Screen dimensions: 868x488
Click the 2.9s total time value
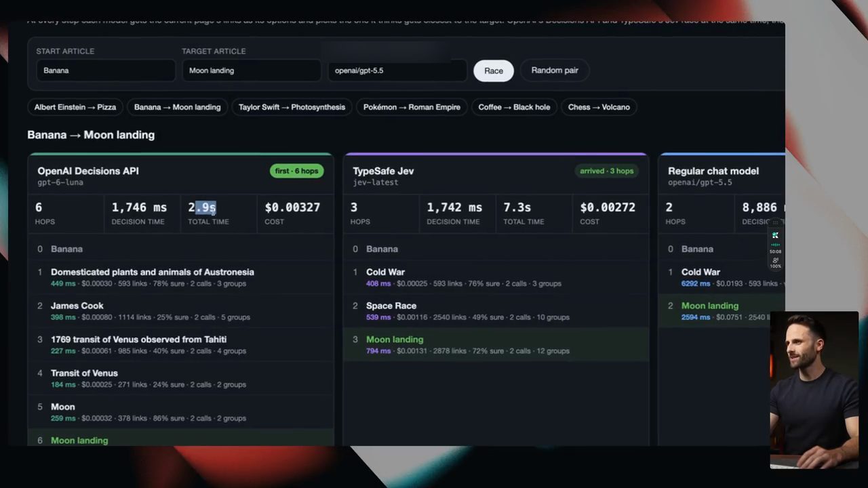pyautogui.click(x=202, y=207)
